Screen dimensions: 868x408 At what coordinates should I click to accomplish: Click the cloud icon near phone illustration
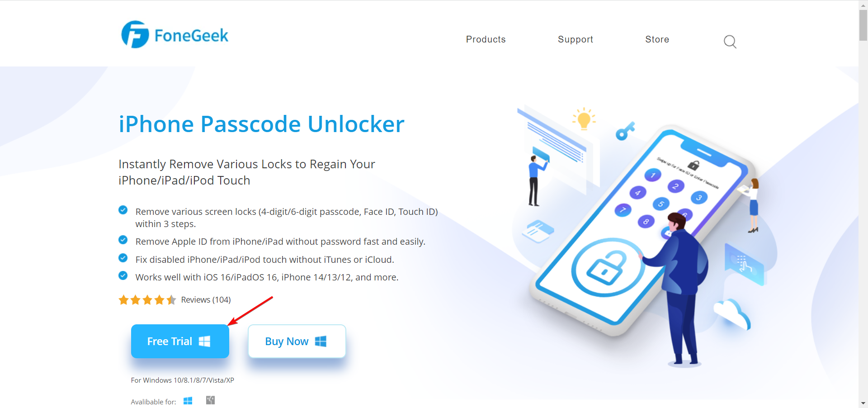coord(732,313)
